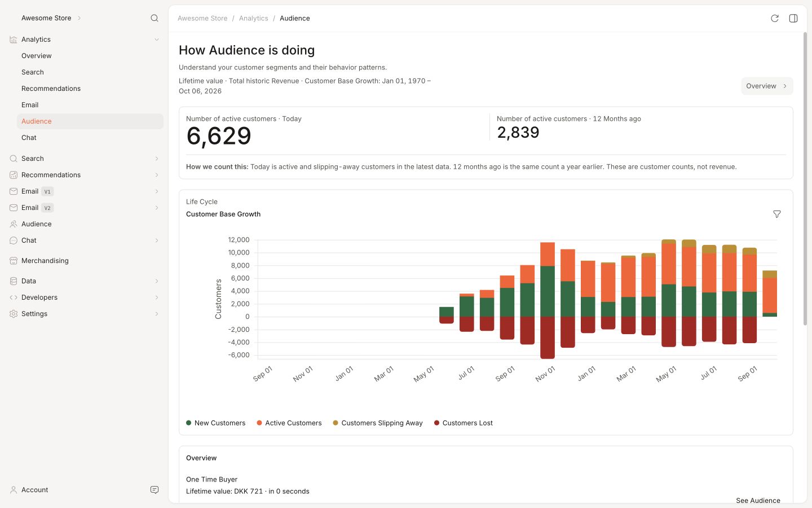Image resolution: width=812 pixels, height=508 pixels.
Task: Collapse the Analytics section chevron
Action: tap(157, 40)
